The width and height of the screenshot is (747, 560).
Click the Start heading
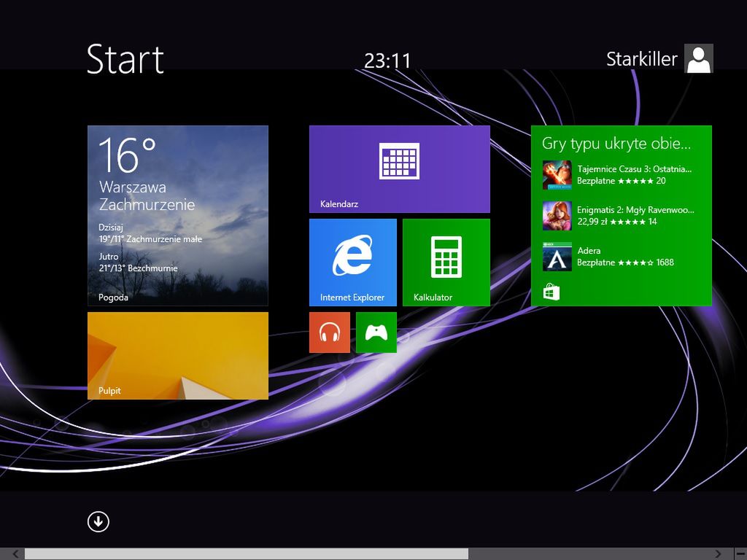125,59
